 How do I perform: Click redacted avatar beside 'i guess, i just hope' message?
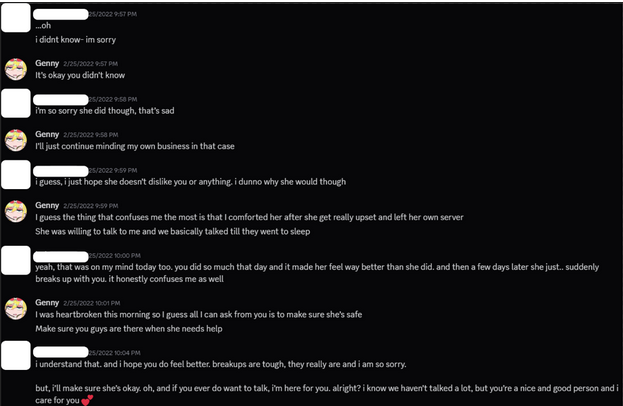click(16, 174)
